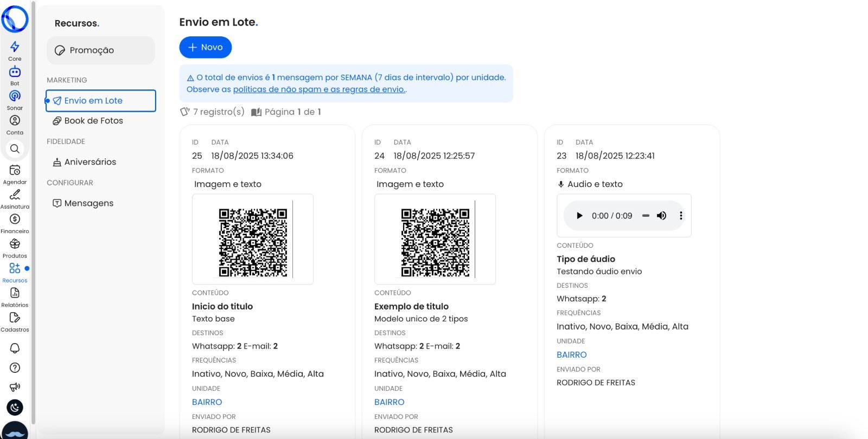The image size is (868, 439).
Task: Click the user avatar at bottom
Action: pos(15,430)
